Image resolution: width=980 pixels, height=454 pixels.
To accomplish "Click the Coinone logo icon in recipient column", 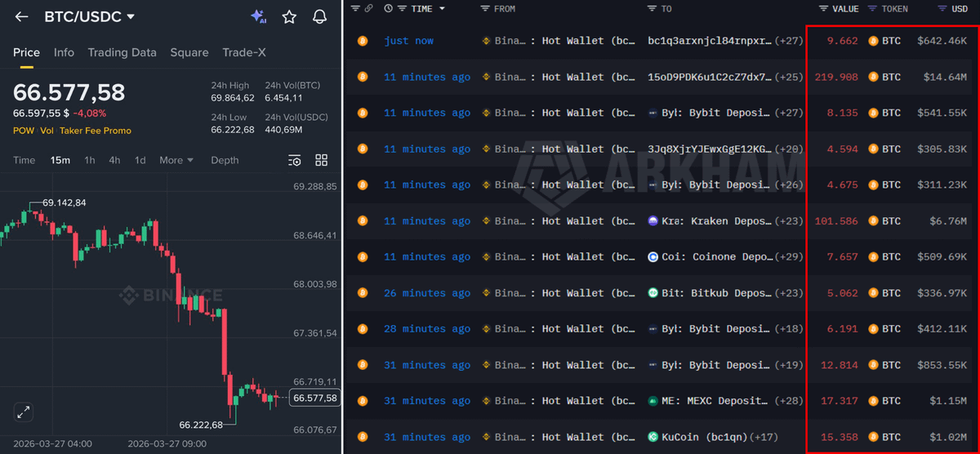I will tap(653, 257).
